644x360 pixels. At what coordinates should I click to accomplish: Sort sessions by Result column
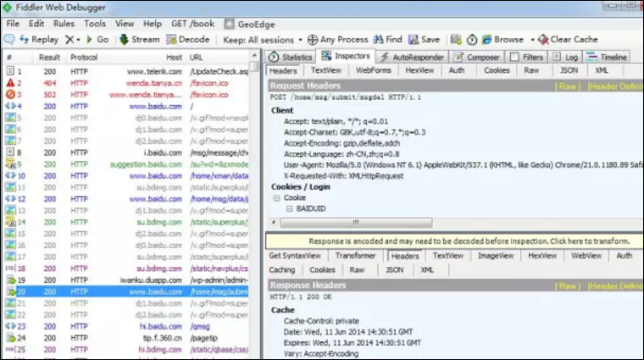tap(50, 58)
